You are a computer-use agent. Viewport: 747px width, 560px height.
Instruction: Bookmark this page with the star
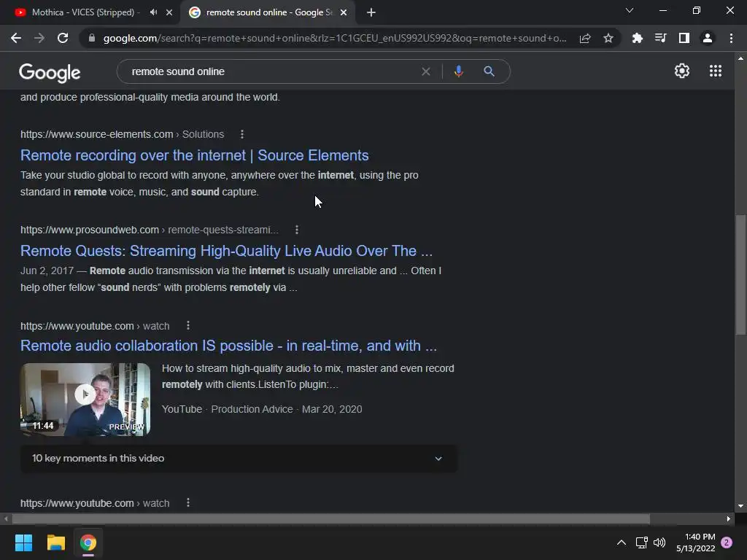click(x=608, y=38)
